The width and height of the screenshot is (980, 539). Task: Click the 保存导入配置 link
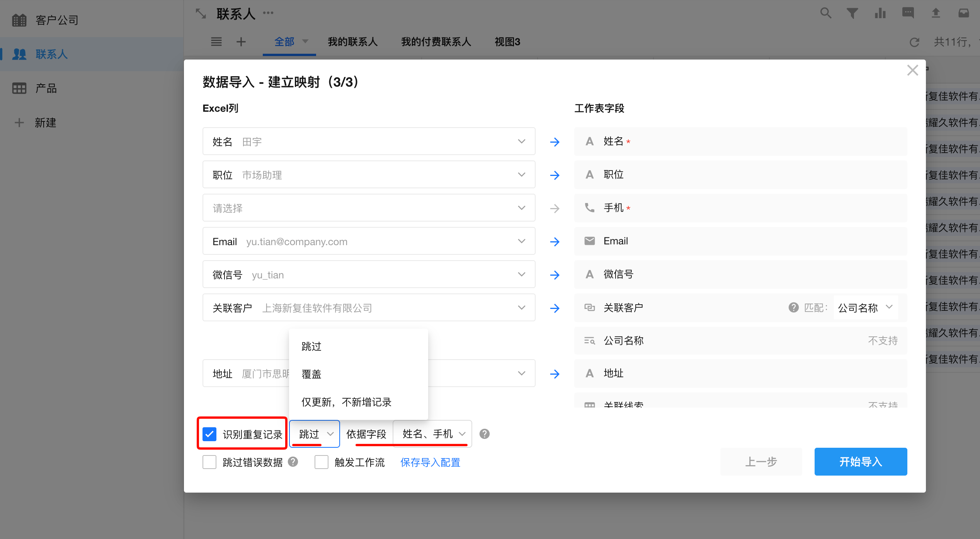430,462
